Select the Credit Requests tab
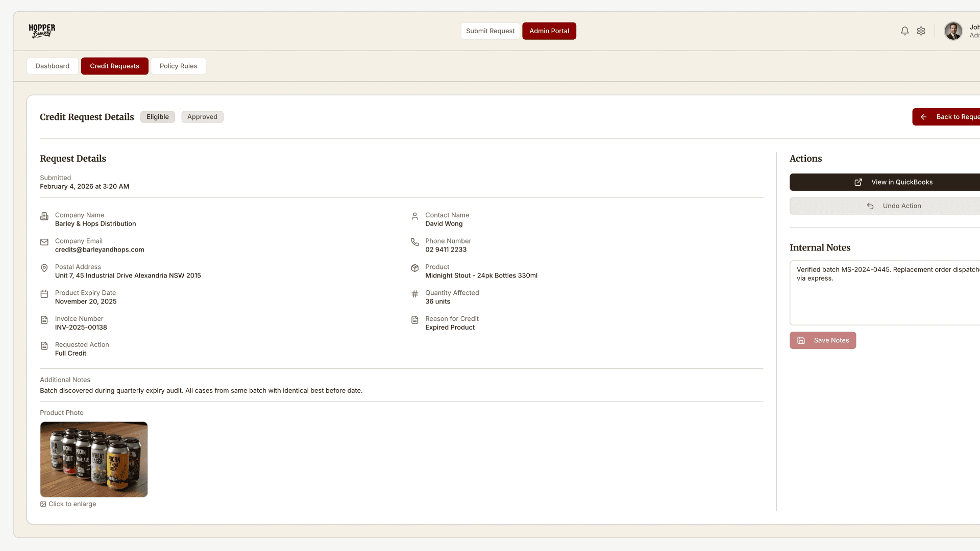This screenshot has height=551, width=980. (114, 66)
